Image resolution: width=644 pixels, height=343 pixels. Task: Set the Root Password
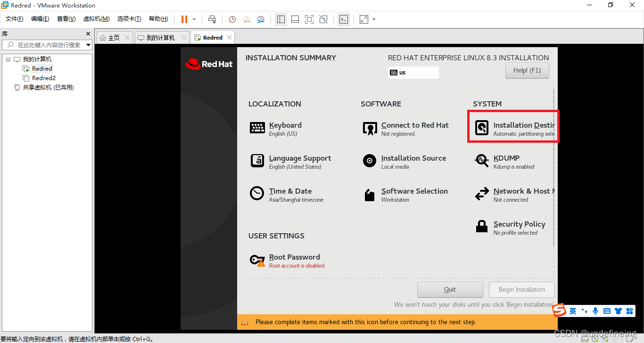[x=288, y=261]
